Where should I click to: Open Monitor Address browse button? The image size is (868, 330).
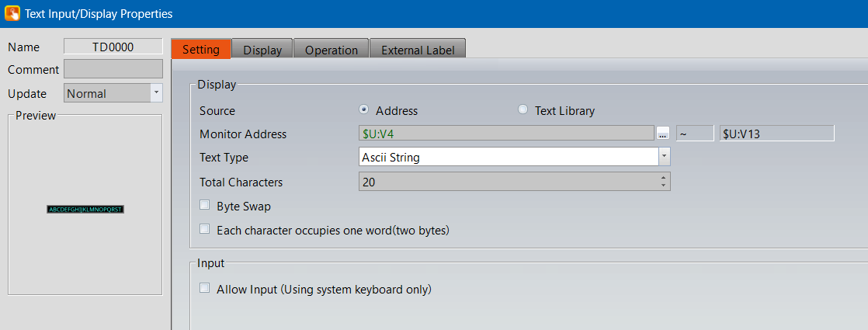(662, 134)
